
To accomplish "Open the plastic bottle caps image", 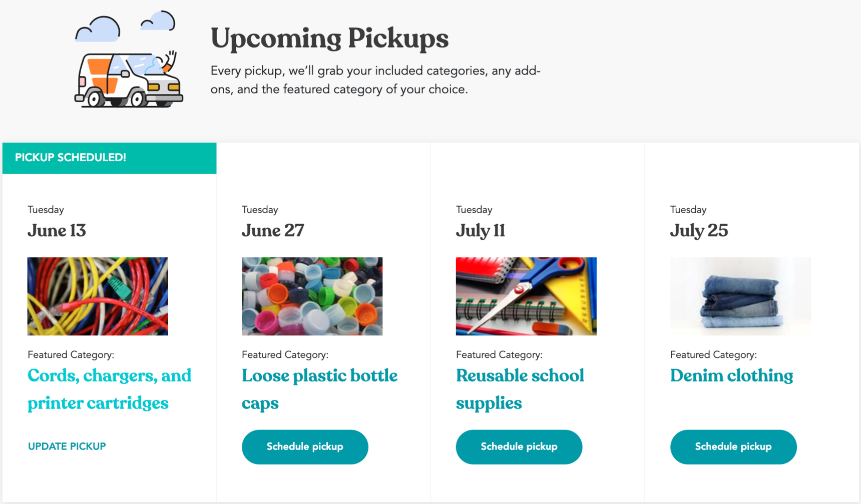I will coord(312,296).
